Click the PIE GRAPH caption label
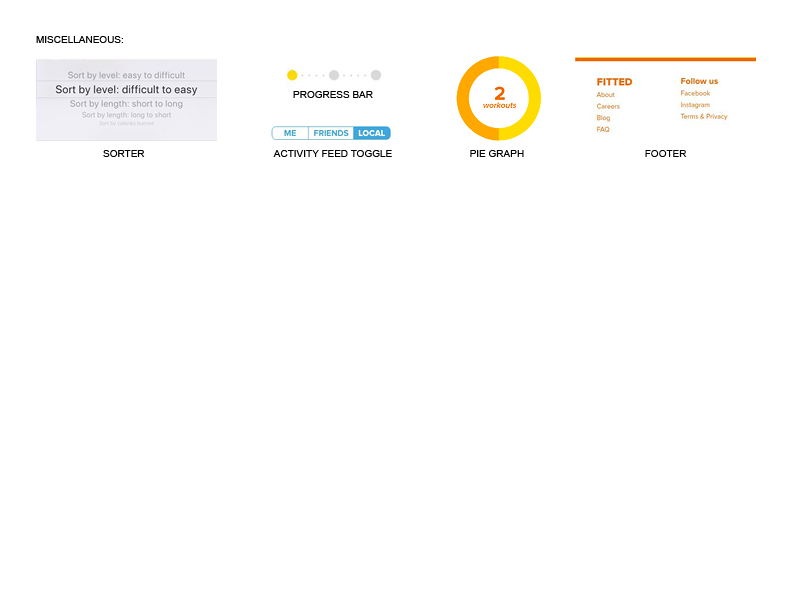The width and height of the screenshot is (792, 612). pyautogui.click(x=497, y=154)
